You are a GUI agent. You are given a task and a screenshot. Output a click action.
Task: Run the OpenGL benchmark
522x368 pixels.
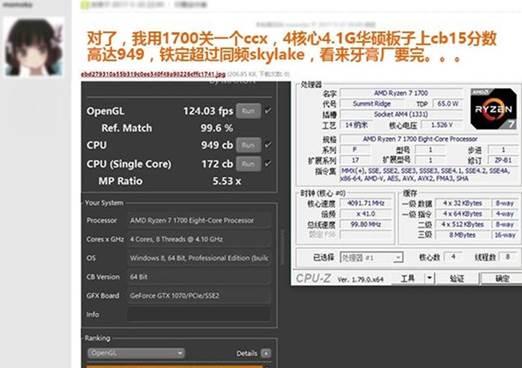point(248,111)
